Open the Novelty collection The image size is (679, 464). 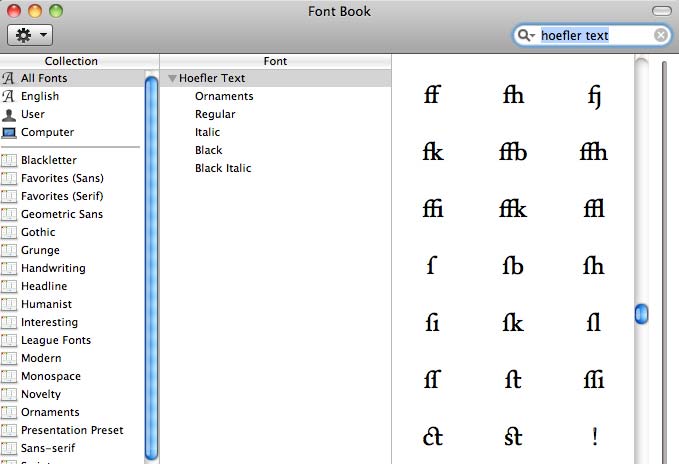coord(72,394)
